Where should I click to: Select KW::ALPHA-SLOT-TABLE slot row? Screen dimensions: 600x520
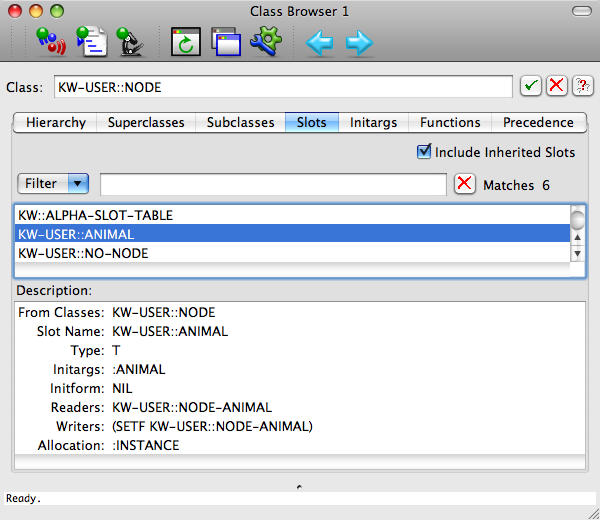point(292,215)
